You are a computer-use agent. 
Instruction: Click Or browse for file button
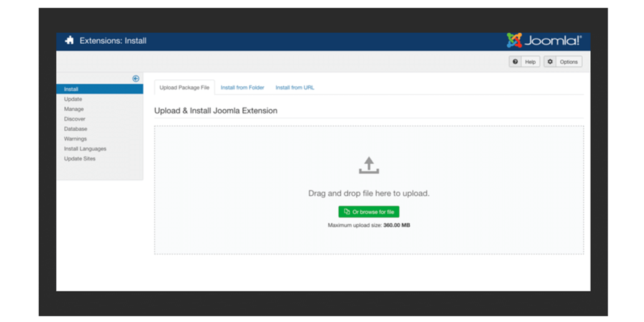pos(369,212)
